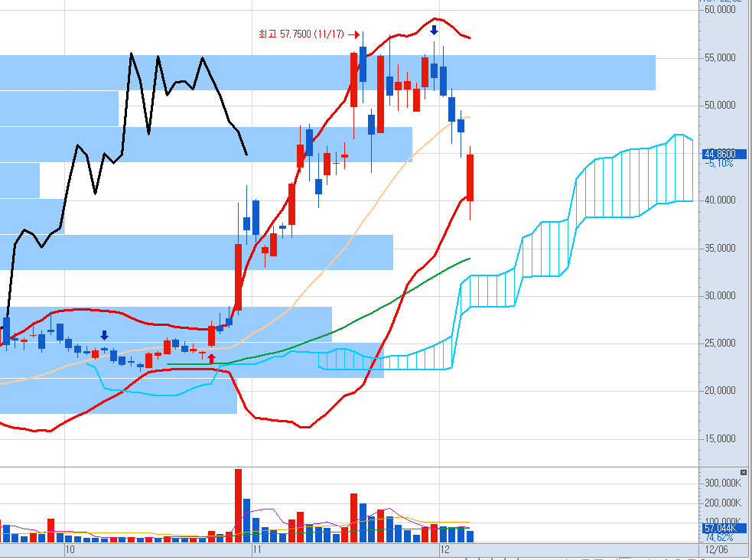Click the 30,0000 price axis label
The image size is (752, 560).
coord(720,295)
